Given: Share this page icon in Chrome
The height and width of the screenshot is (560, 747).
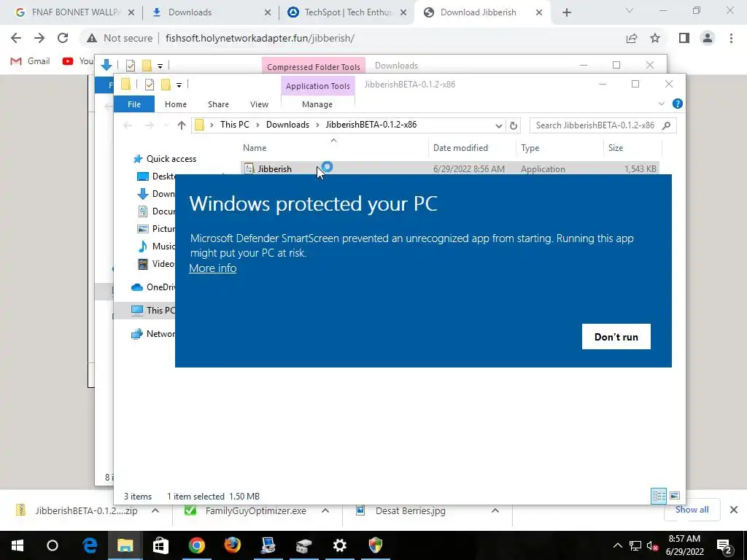Looking at the screenshot, I should tap(632, 38).
